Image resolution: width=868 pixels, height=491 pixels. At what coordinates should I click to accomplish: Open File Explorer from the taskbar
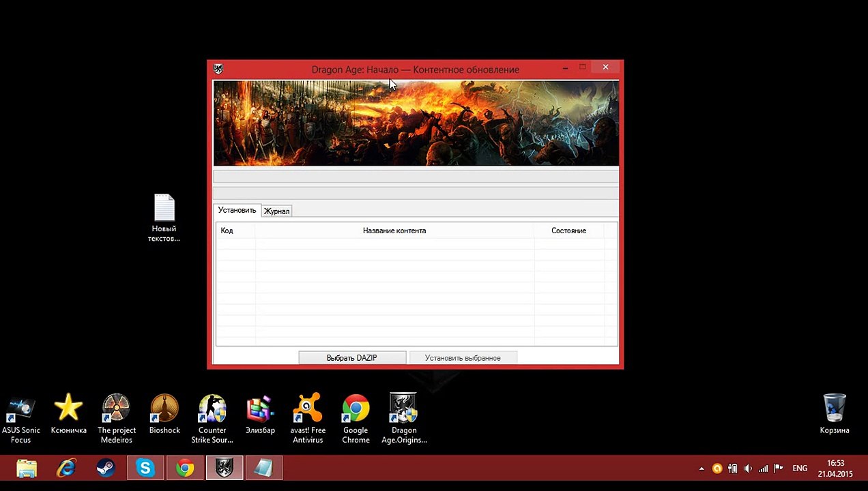[x=27, y=468]
